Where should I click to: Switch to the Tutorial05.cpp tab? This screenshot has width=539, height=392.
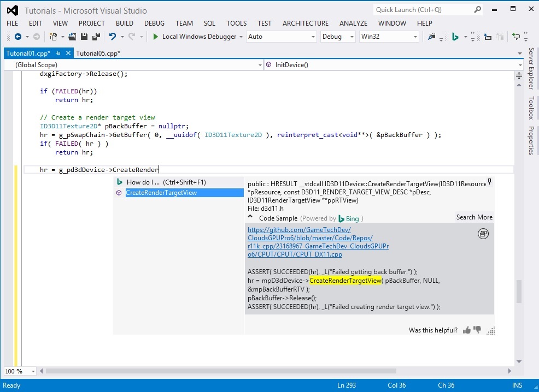point(98,53)
